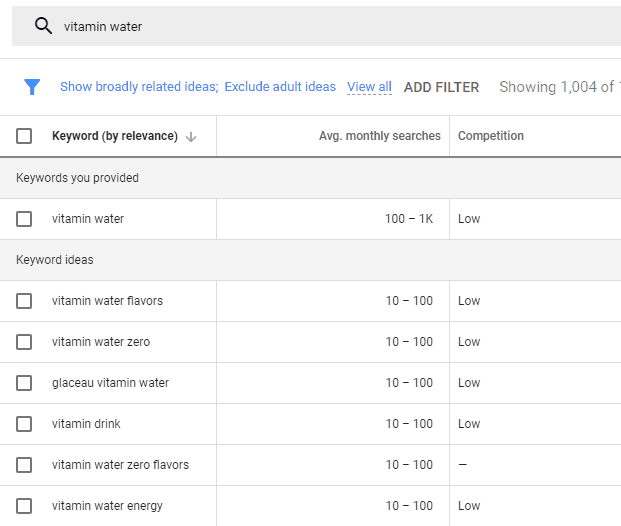621x526 pixels.
Task: Toggle the select-all header checkbox
Action: [x=24, y=136]
